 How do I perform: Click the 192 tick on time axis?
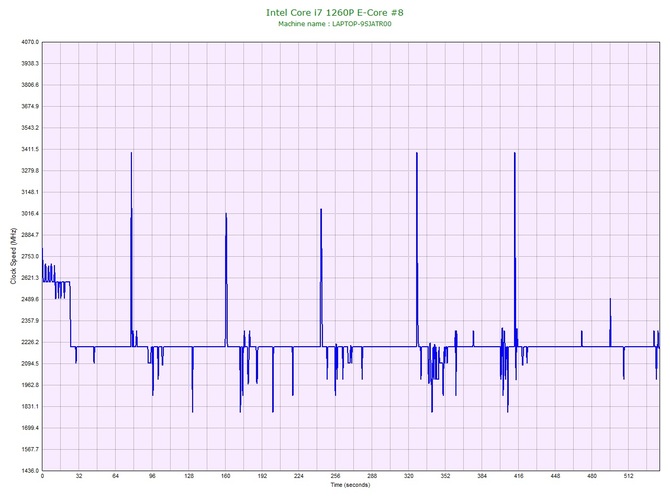point(262,476)
